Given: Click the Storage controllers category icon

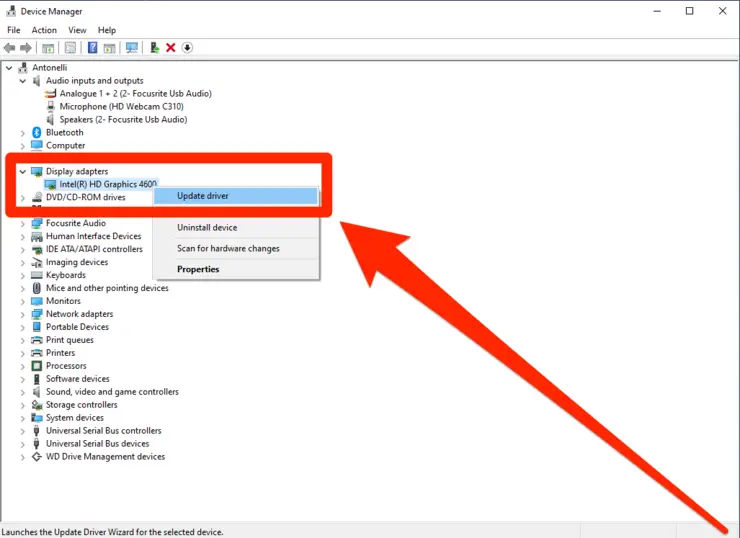Looking at the screenshot, I should (x=36, y=405).
